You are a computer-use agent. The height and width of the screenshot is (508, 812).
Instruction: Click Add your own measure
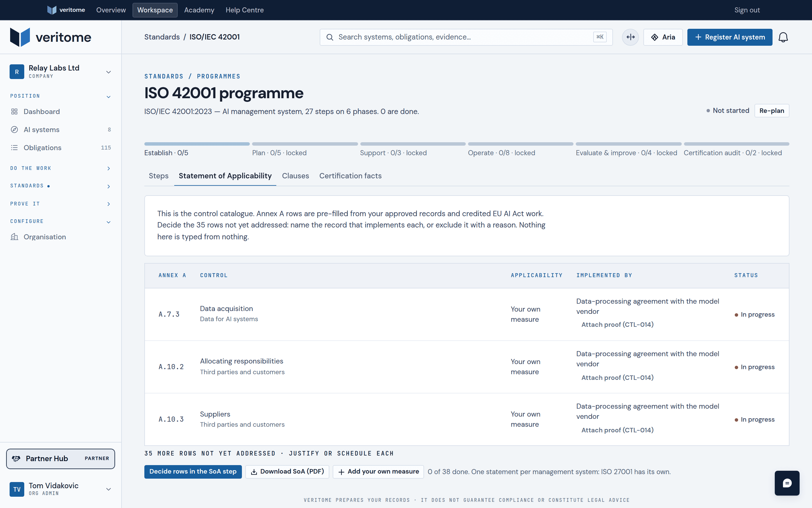(x=378, y=471)
